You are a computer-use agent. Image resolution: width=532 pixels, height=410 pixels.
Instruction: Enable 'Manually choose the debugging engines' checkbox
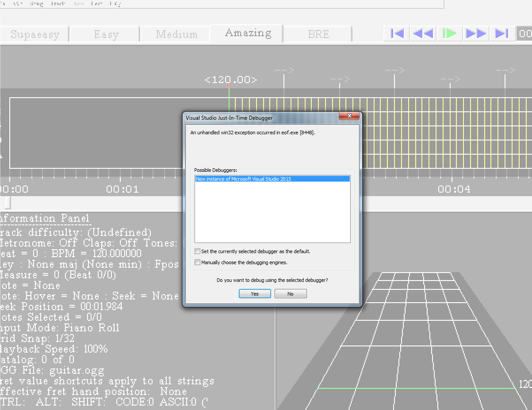tap(197, 262)
